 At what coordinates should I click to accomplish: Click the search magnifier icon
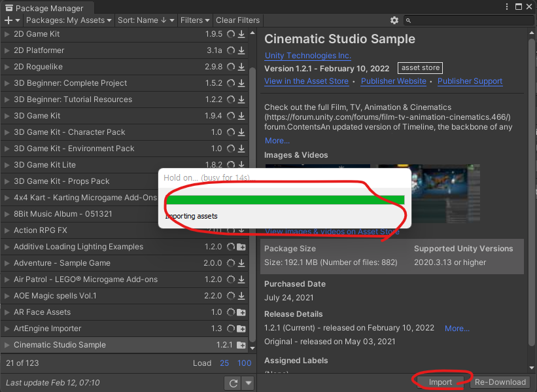[x=408, y=20]
